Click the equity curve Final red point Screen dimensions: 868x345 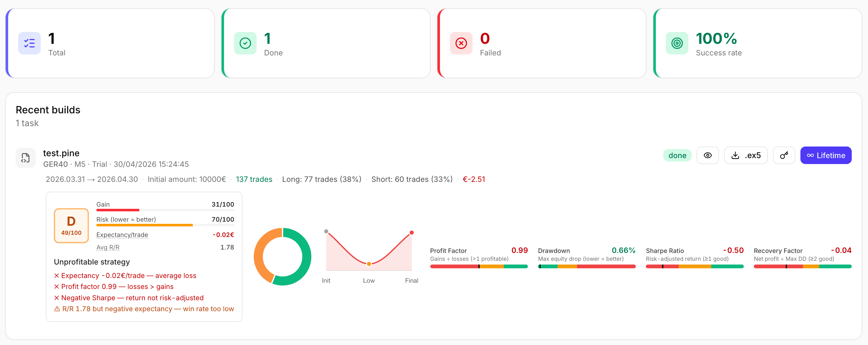[x=411, y=233]
